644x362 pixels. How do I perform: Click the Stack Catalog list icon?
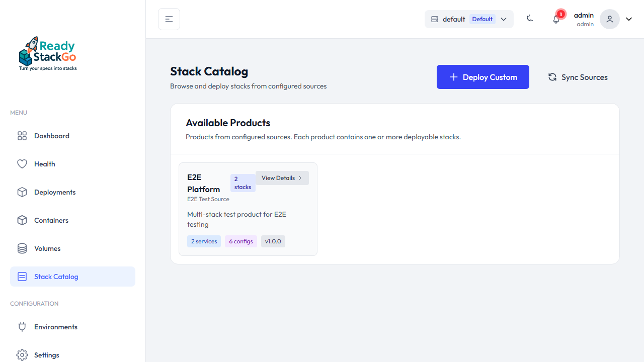coord(22,277)
